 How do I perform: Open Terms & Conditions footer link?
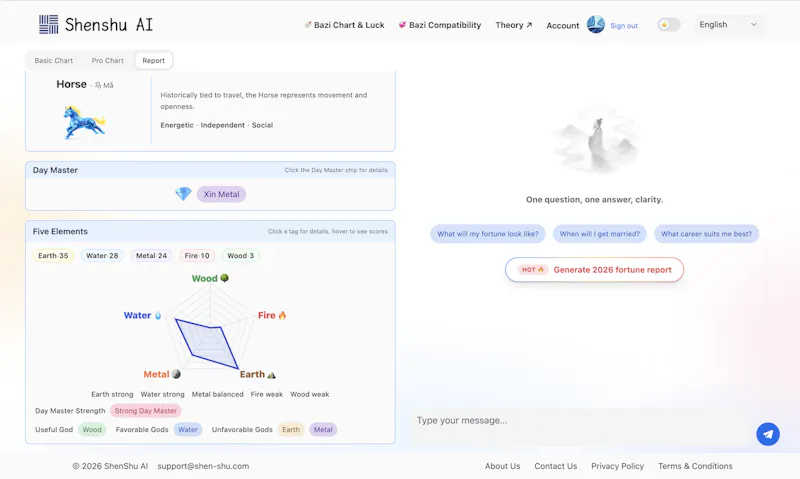[x=695, y=466]
